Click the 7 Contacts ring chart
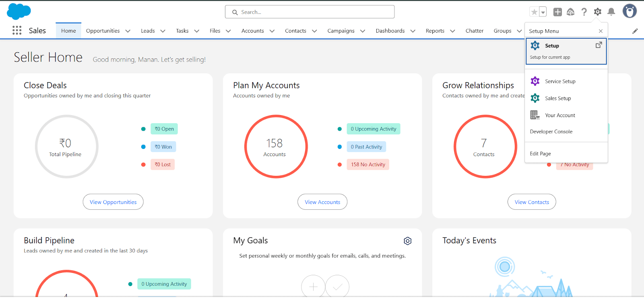 tap(485, 146)
